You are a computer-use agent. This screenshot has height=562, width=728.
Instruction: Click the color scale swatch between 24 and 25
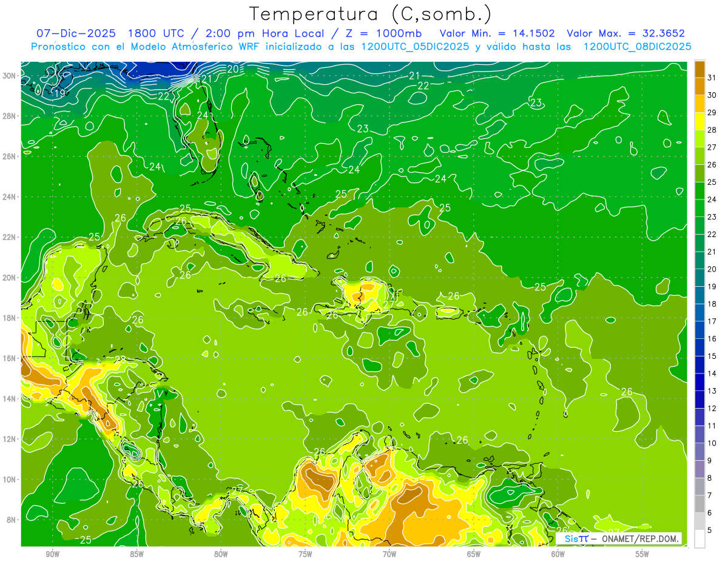point(699,191)
